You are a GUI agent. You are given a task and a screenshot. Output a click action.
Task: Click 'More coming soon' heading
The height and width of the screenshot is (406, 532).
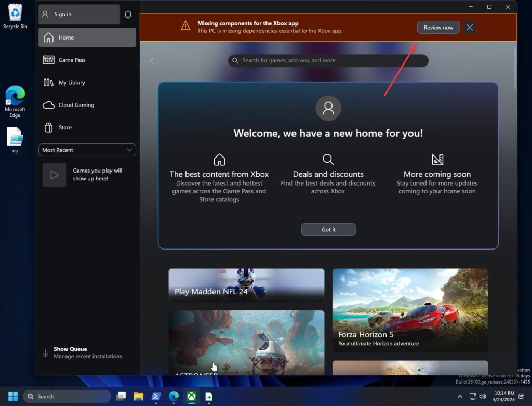click(x=437, y=174)
